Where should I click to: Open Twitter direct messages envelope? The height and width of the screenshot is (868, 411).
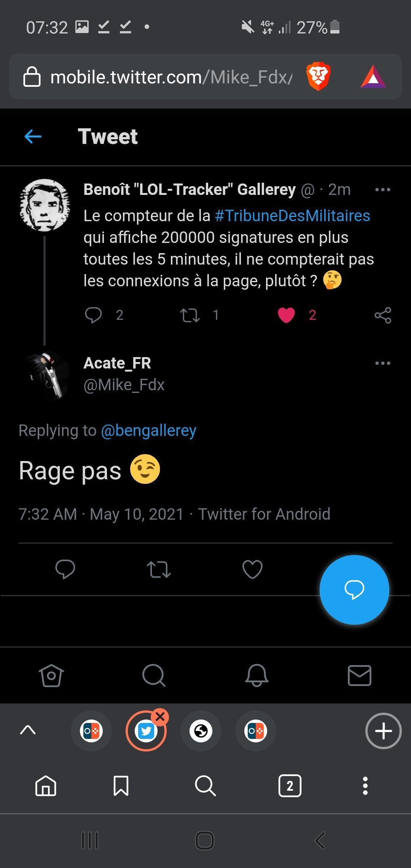coord(360,676)
